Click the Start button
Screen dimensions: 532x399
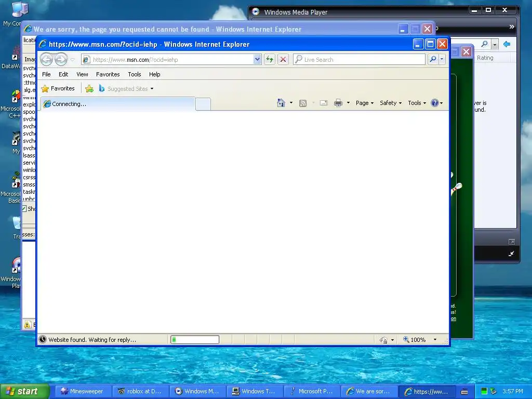click(x=24, y=391)
